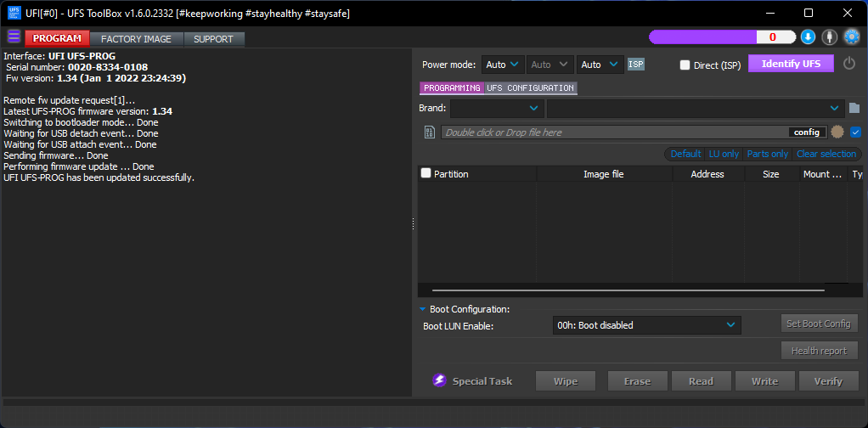This screenshot has width=868, height=428.
Task: Click the serial number 0020-8334-0108 text
Action: (108, 67)
